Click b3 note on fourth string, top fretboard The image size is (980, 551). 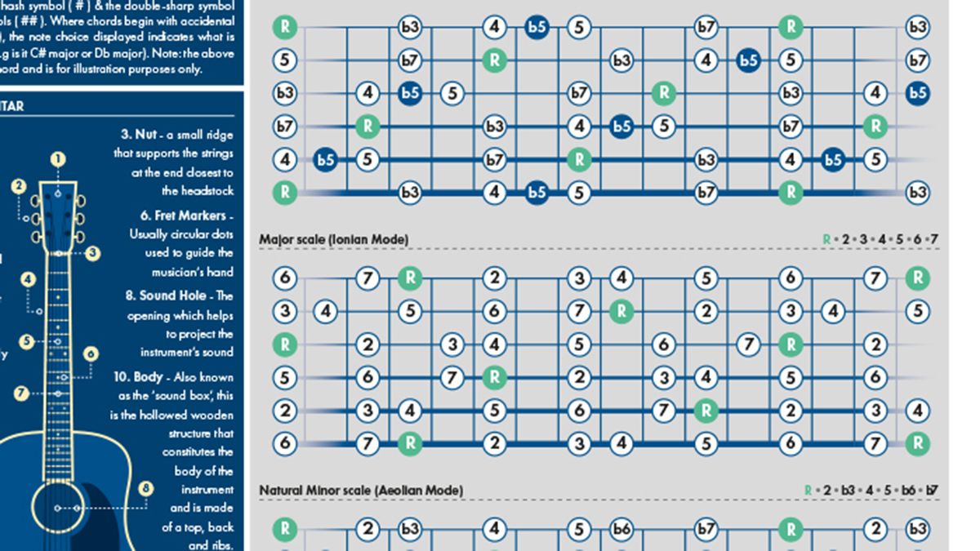494,127
